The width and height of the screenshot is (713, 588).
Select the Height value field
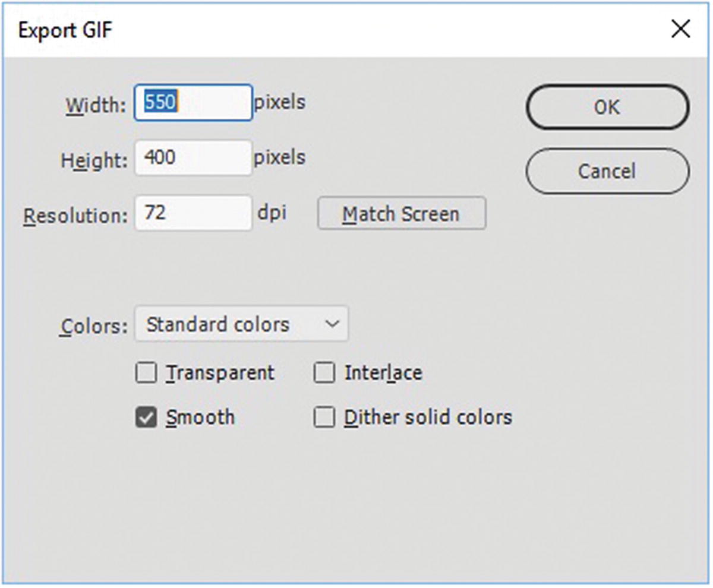[x=193, y=158]
